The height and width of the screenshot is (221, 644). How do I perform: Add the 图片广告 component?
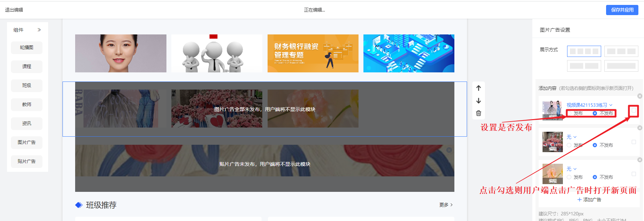pyautogui.click(x=27, y=142)
